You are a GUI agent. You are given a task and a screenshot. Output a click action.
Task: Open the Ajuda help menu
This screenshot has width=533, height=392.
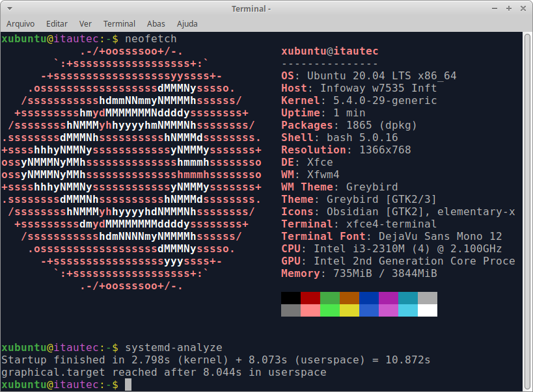(187, 23)
